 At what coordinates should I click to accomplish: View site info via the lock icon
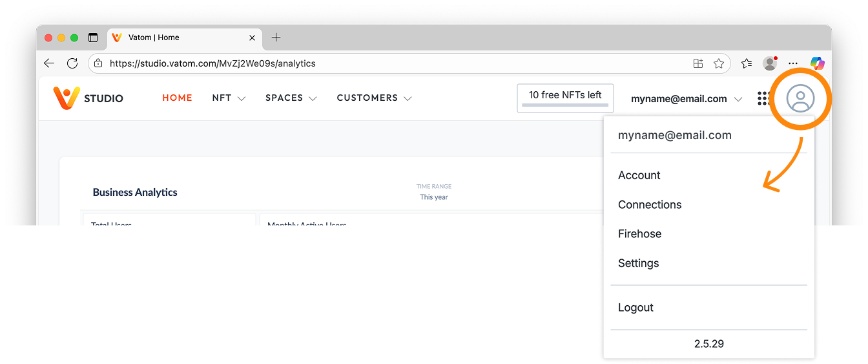(98, 63)
